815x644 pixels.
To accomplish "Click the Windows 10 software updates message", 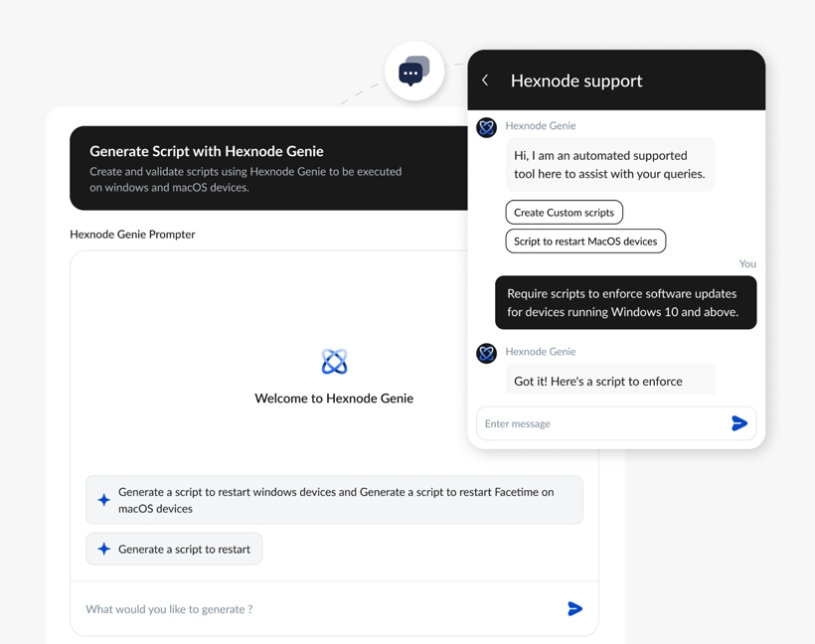I will coord(626,302).
